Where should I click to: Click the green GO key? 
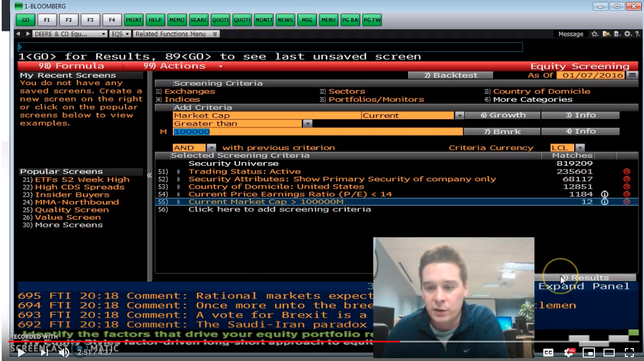click(x=25, y=20)
